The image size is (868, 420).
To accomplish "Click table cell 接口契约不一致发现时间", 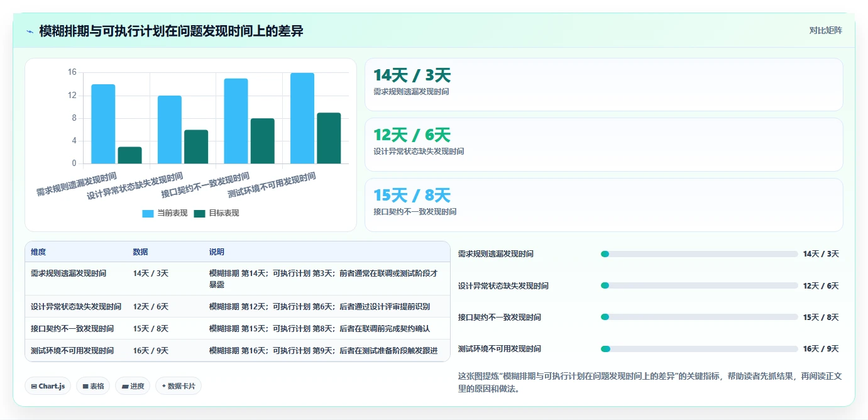I will pos(72,328).
